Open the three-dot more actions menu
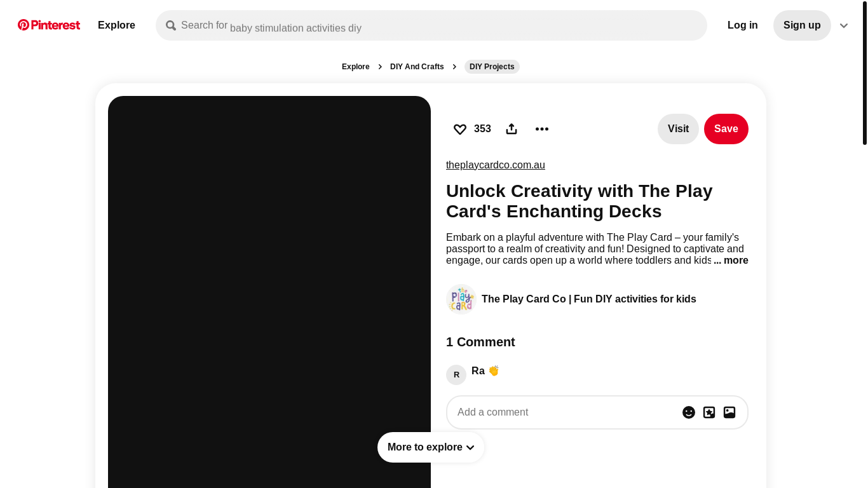 tap(542, 129)
